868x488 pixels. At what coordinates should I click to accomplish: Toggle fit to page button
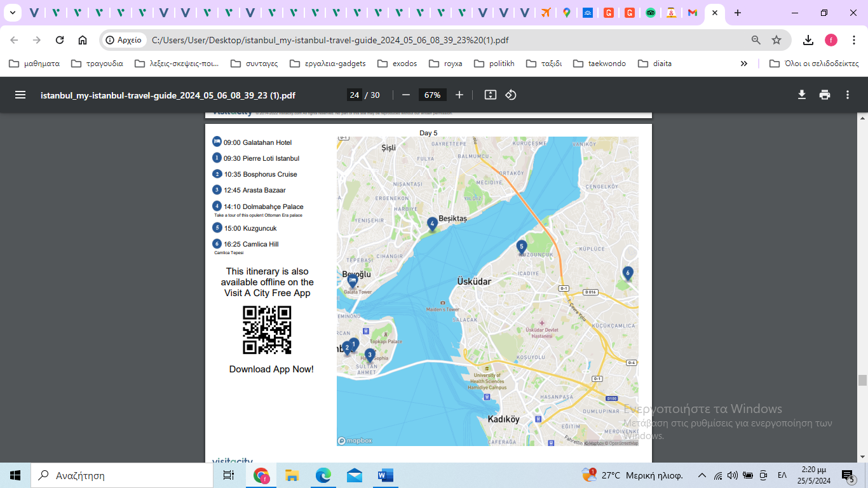(490, 95)
